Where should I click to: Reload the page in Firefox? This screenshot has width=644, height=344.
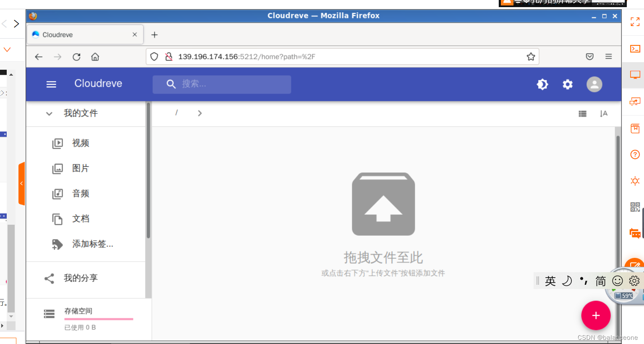coord(76,57)
